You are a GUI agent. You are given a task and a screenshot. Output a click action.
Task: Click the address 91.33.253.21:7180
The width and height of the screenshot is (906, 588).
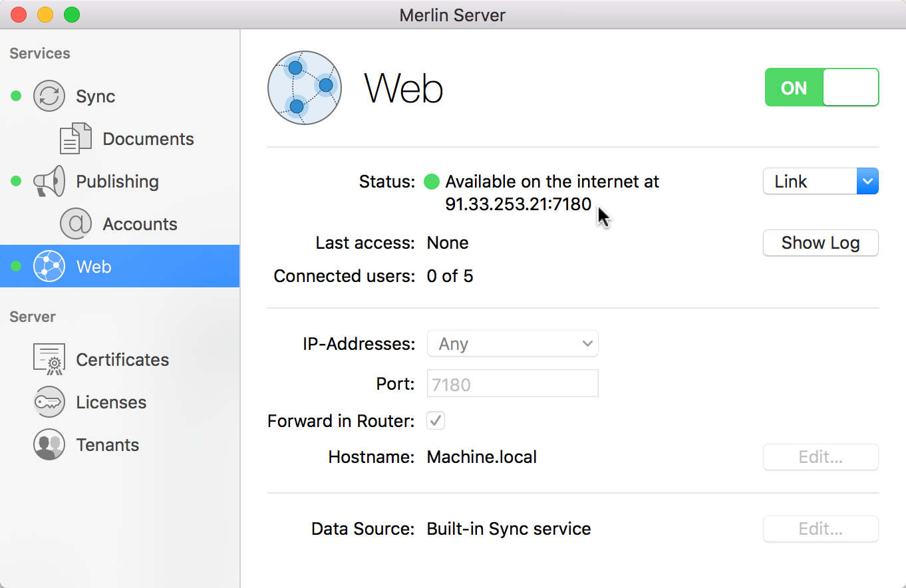click(x=518, y=204)
